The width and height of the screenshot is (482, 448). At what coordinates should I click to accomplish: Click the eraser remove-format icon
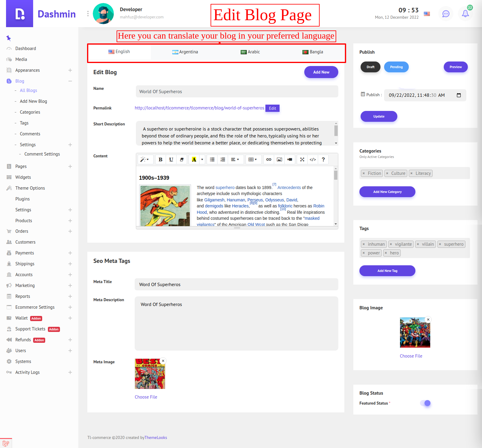(182, 159)
